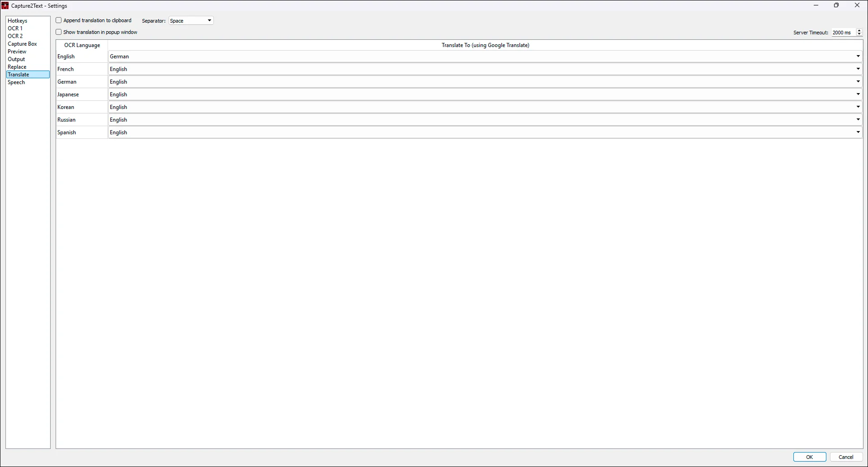Image resolution: width=868 pixels, height=467 pixels.
Task: Click the Capture2Text app icon in title bar
Action: click(x=5, y=5)
